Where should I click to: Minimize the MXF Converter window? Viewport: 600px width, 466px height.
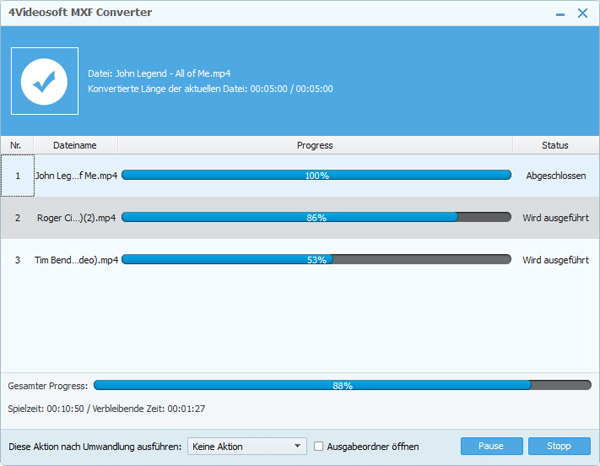click(x=555, y=13)
